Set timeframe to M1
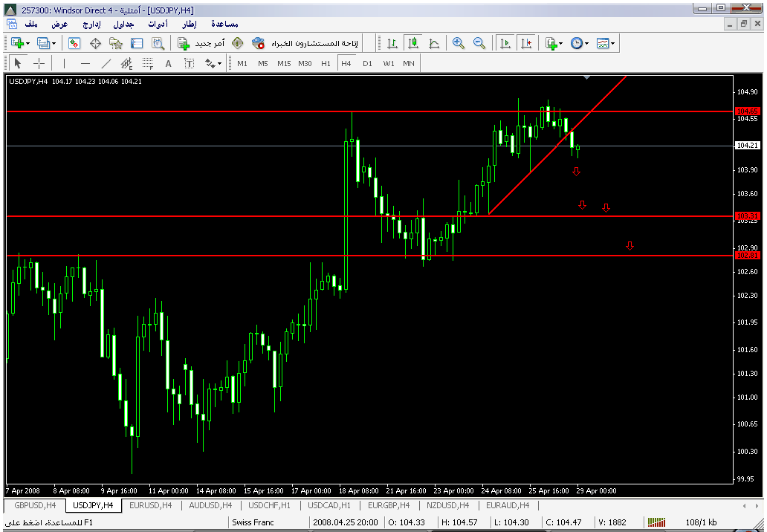The width and height of the screenshot is (767, 532). click(242, 64)
